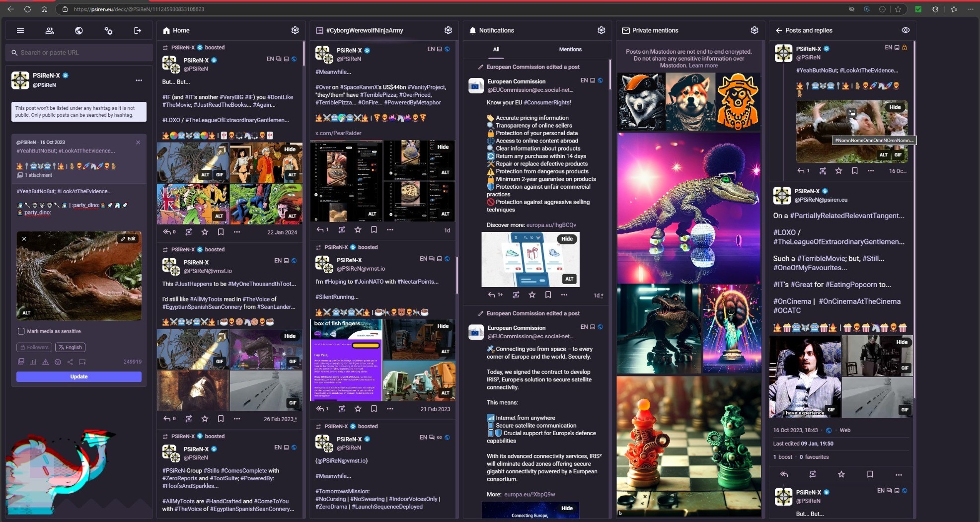Favourite the post dated 21 Feb 2023

pos(358,409)
